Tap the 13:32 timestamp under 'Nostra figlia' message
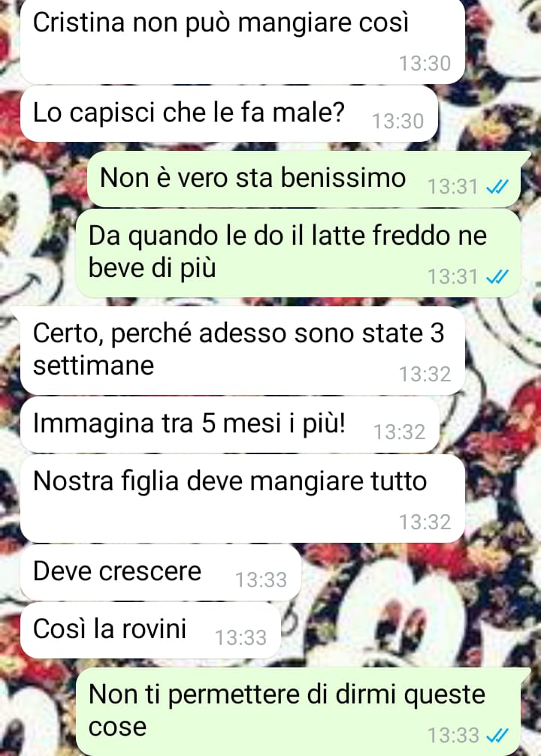 [425, 522]
